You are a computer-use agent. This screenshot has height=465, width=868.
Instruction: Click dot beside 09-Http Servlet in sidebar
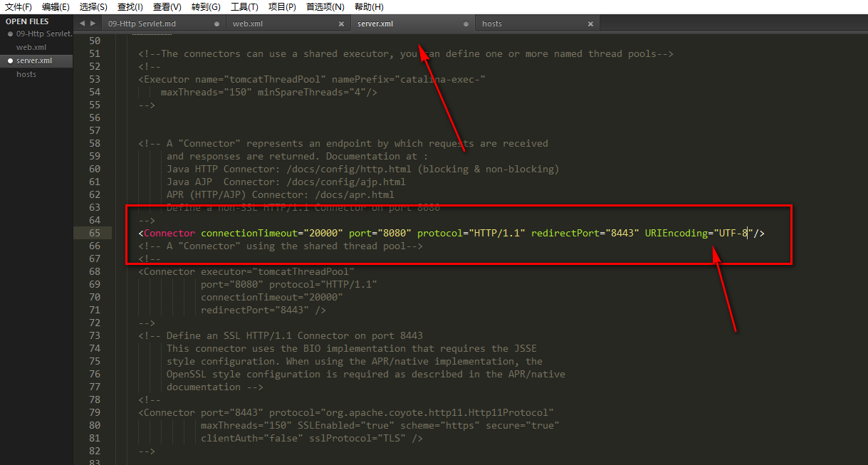10,33
